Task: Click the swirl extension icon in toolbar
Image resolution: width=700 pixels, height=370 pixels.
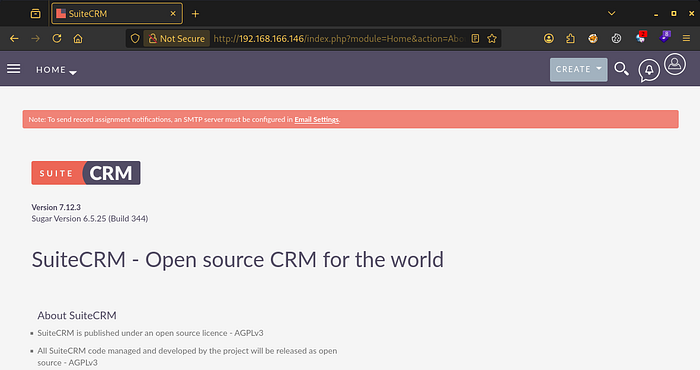Action: (617, 39)
